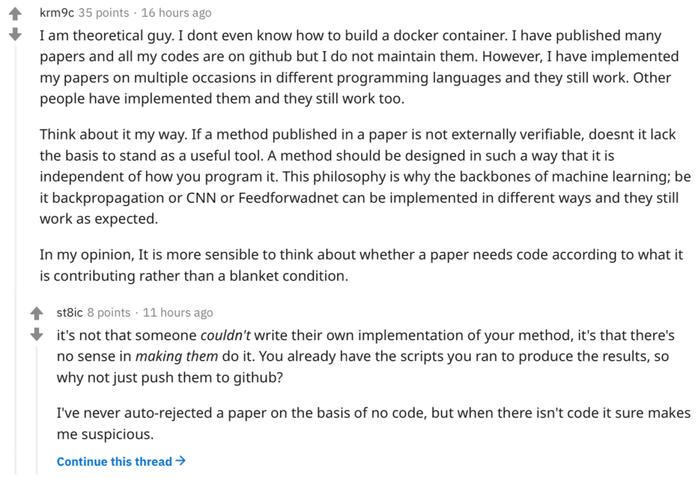
Task: Collapse st8ic's reply via its thread line
Action: coord(37,408)
